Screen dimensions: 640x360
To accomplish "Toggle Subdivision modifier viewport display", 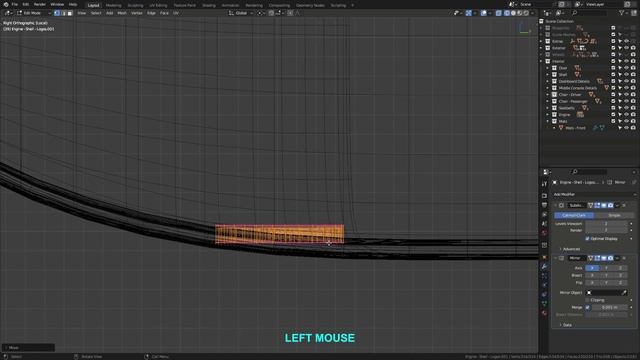I will point(604,205).
